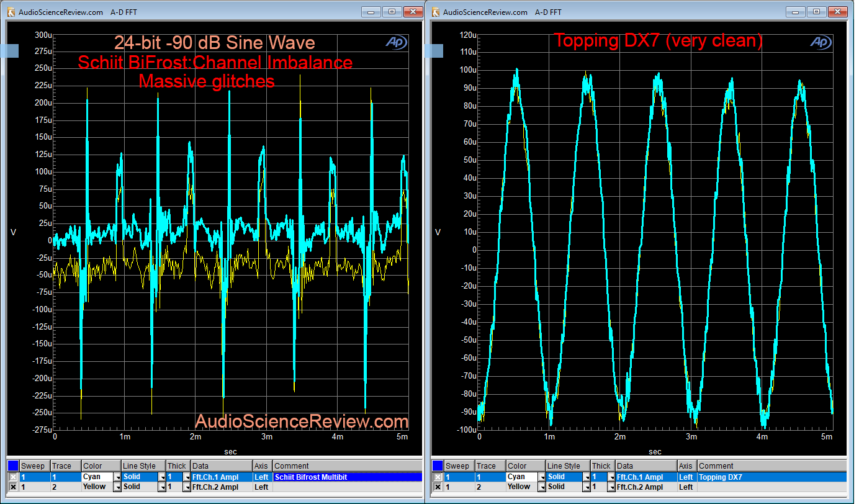Viewport: 859px width, 504px height.
Task: Click the Comment column header in the Topping DX7 legend
Action: [x=771, y=466]
